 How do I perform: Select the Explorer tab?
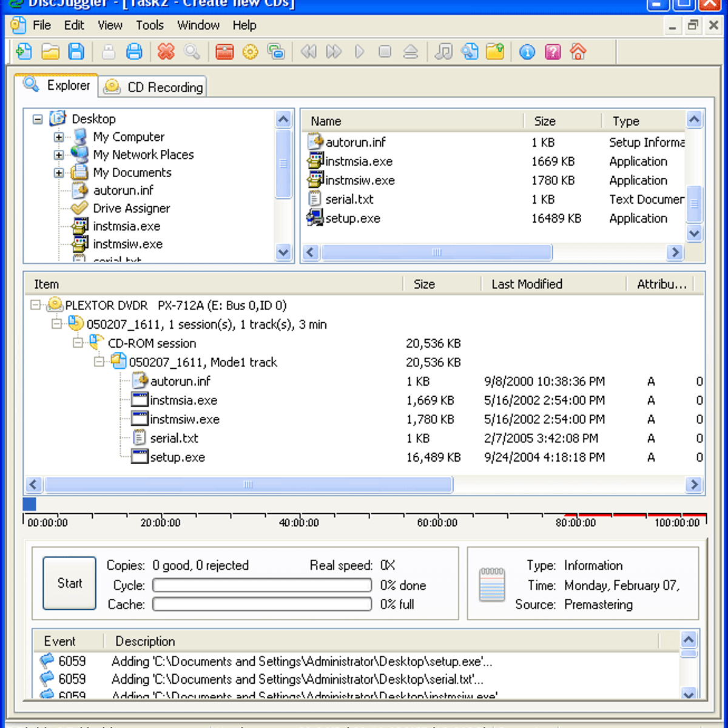(x=56, y=85)
